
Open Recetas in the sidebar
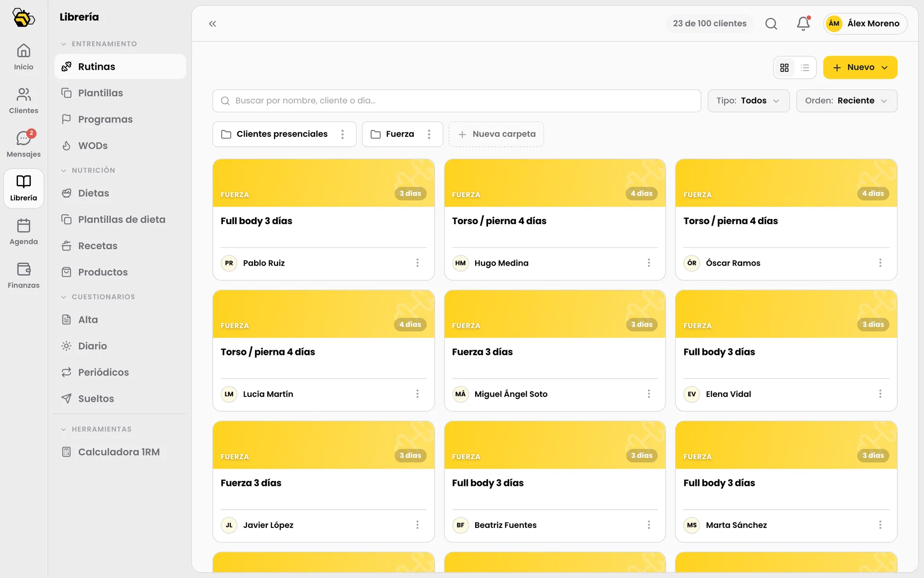coord(120,246)
